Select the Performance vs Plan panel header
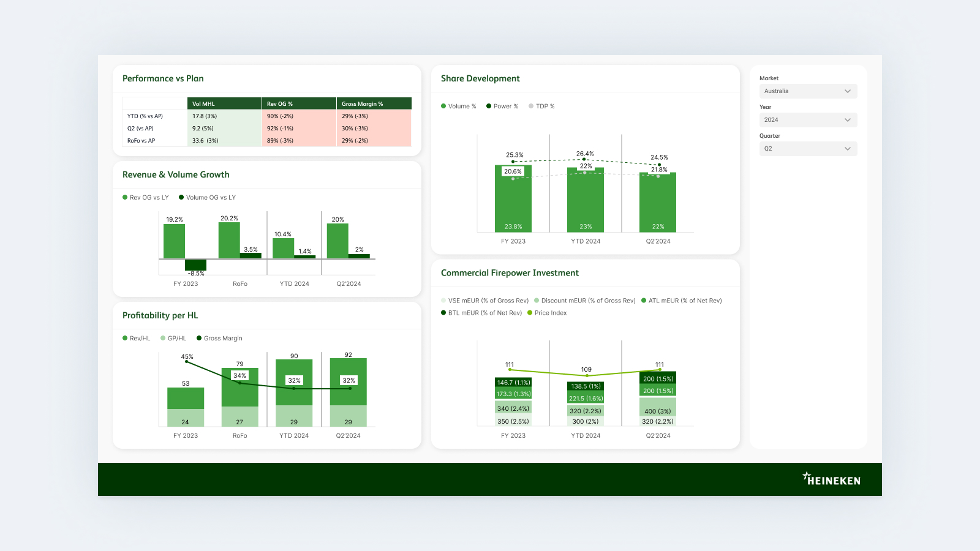 (x=162, y=78)
